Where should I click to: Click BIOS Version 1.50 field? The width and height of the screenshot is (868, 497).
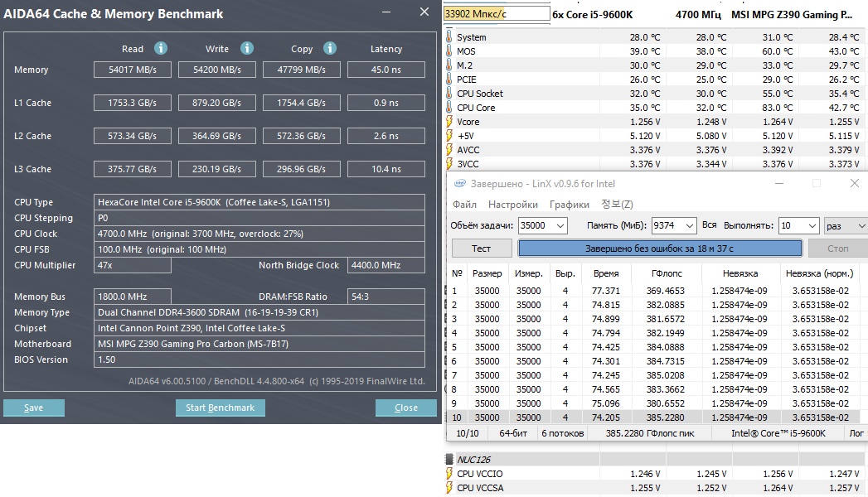259,359
